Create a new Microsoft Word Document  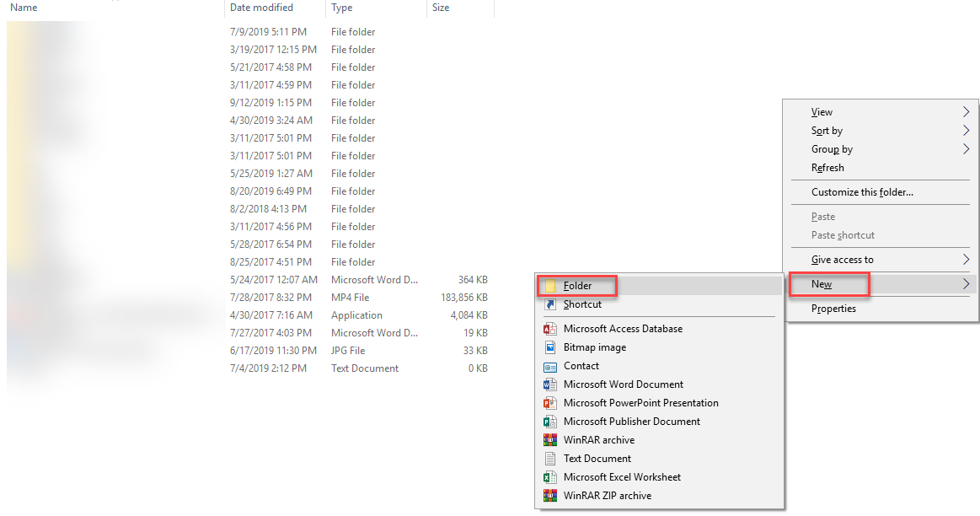pos(660,384)
